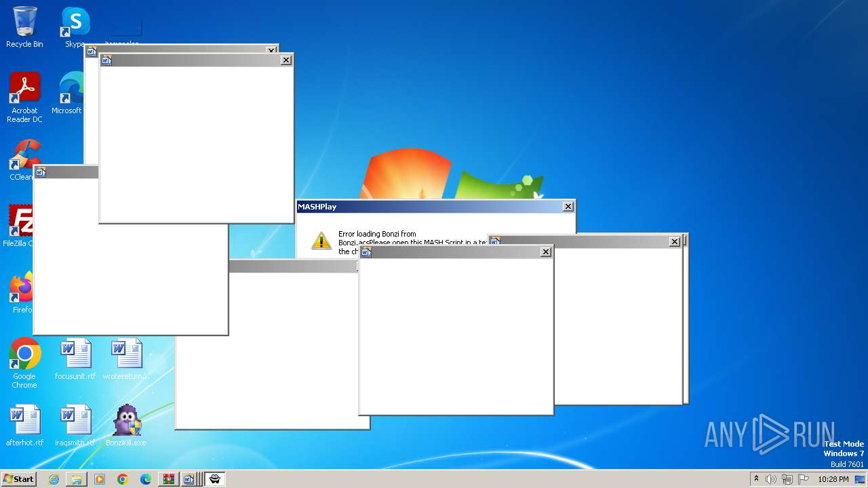Click the Show desktop button
The image size is (868, 488).
coord(861,479)
